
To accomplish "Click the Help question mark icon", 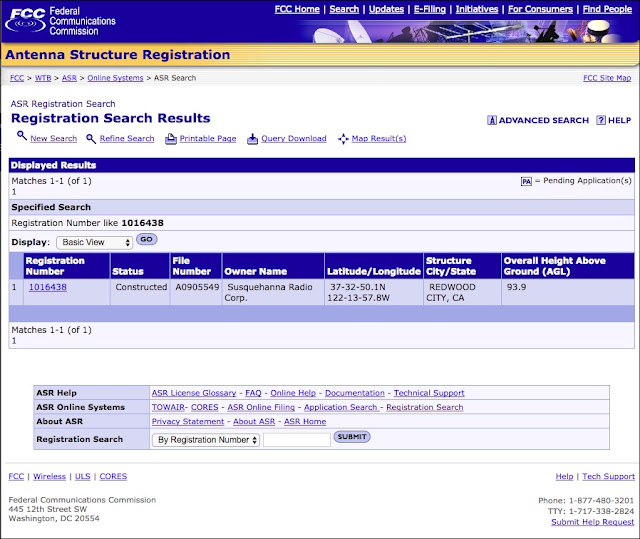I will [601, 120].
